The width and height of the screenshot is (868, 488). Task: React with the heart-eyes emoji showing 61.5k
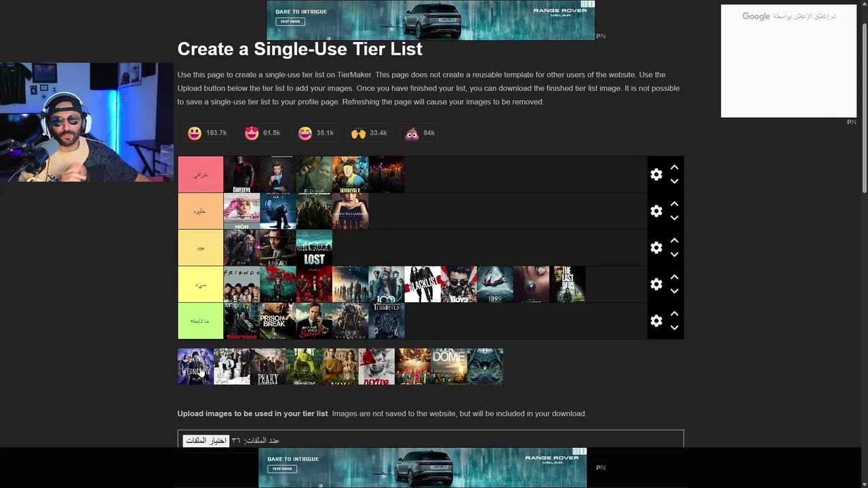point(262,133)
